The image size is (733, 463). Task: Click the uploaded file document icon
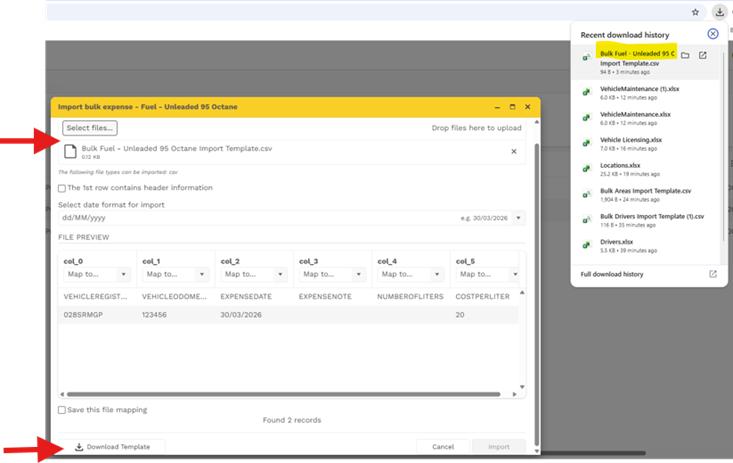click(70, 152)
